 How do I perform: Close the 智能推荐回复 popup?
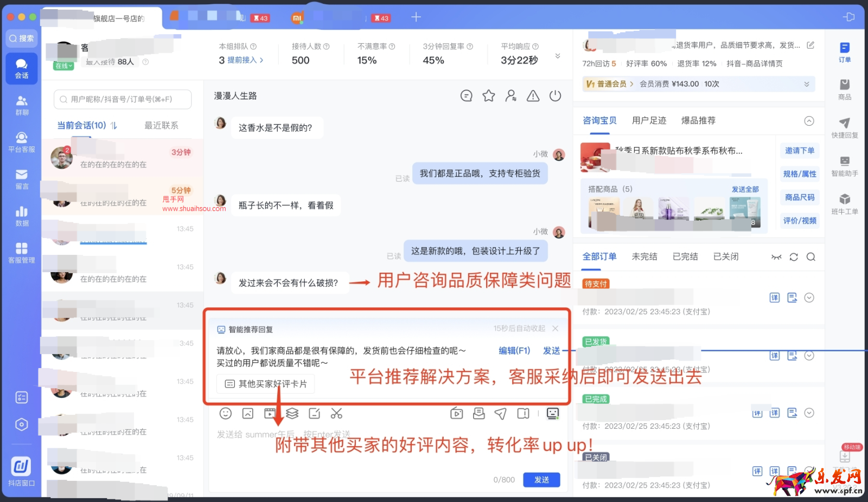pyautogui.click(x=555, y=328)
